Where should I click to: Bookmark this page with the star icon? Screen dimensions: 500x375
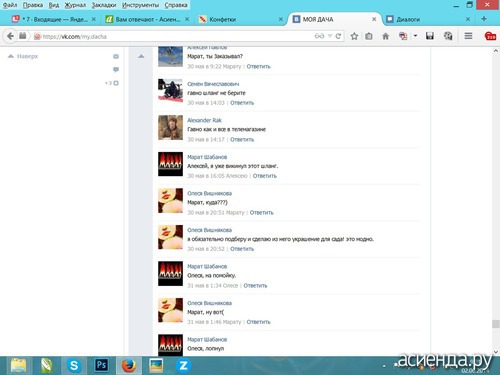tap(354, 36)
